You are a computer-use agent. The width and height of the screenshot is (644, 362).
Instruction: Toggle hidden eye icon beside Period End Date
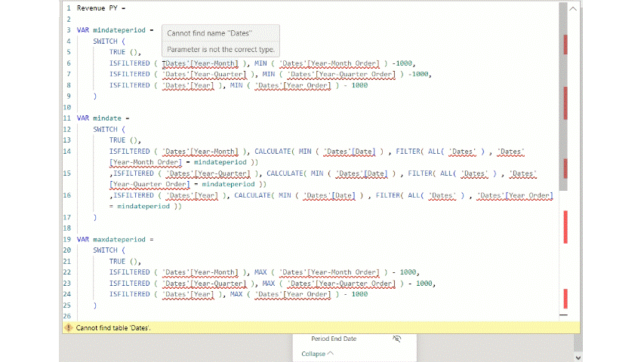396,339
